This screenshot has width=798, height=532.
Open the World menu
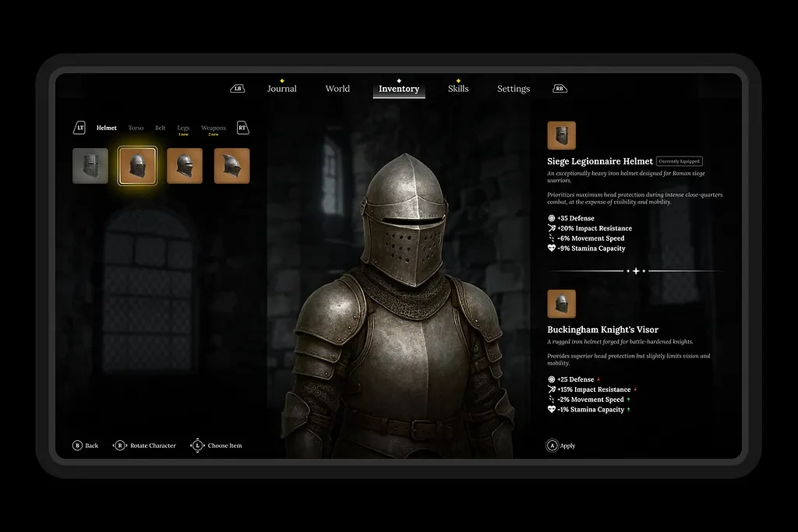coord(337,88)
